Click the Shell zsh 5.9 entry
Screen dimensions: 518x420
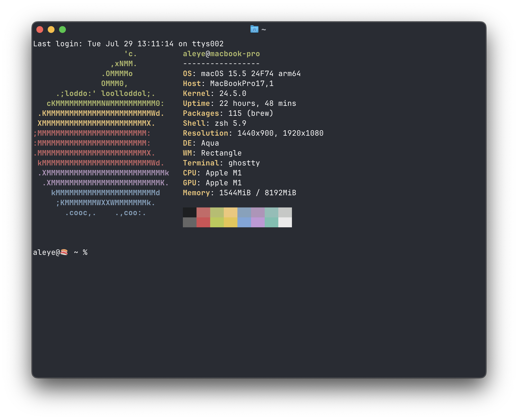tap(214, 123)
